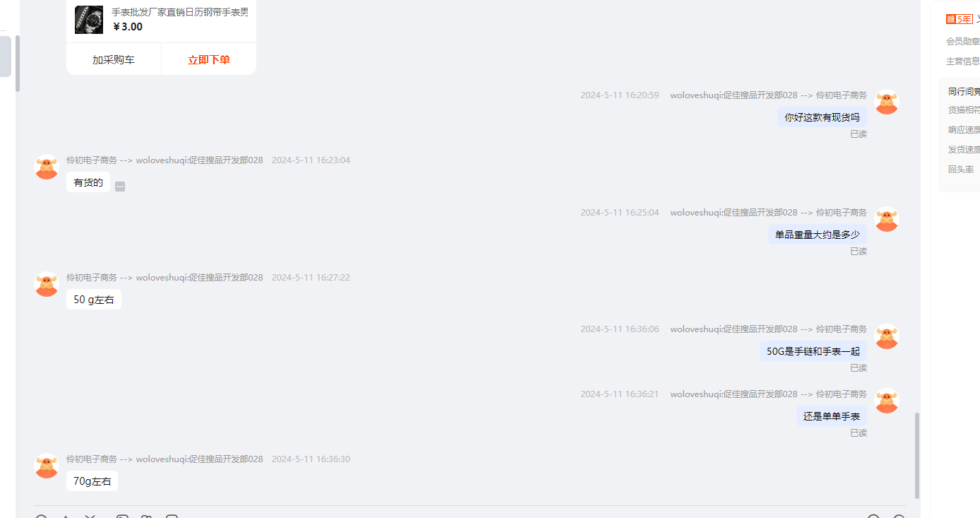This screenshot has width=980, height=518.
Task: Open seller avatar on the 16:23:04 message
Action: (x=47, y=167)
